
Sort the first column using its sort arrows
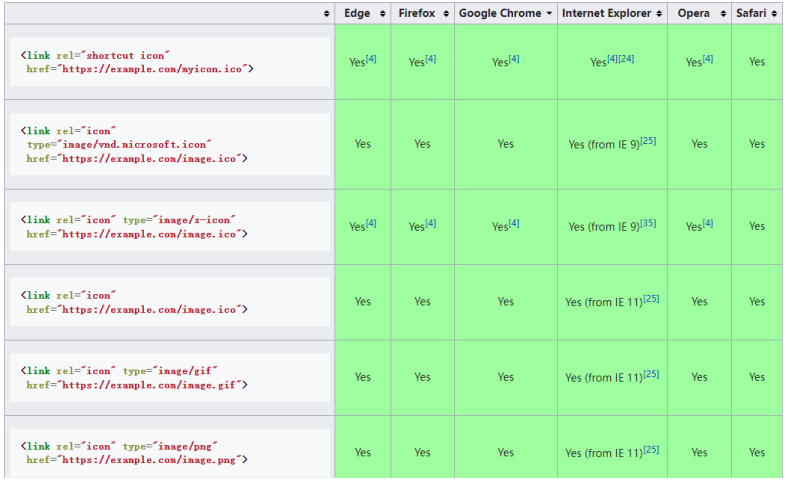tap(327, 14)
